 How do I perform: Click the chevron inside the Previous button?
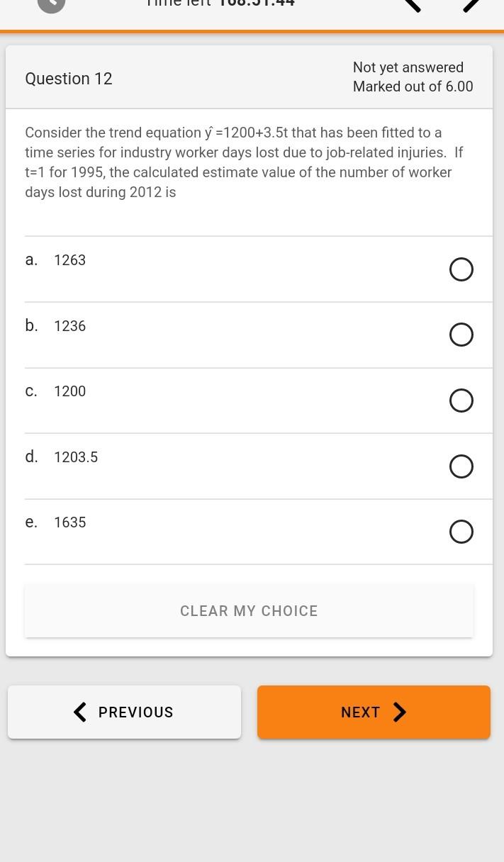tap(79, 712)
